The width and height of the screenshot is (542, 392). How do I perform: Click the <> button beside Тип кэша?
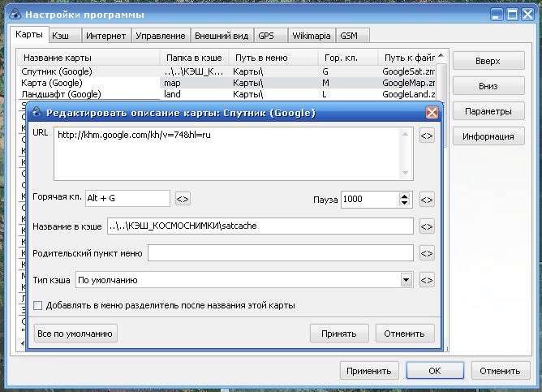pos(427,281)
